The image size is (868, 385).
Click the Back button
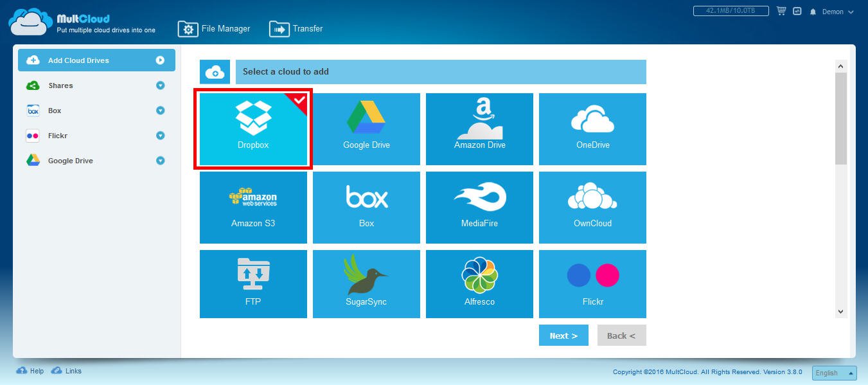coord(621,336)
